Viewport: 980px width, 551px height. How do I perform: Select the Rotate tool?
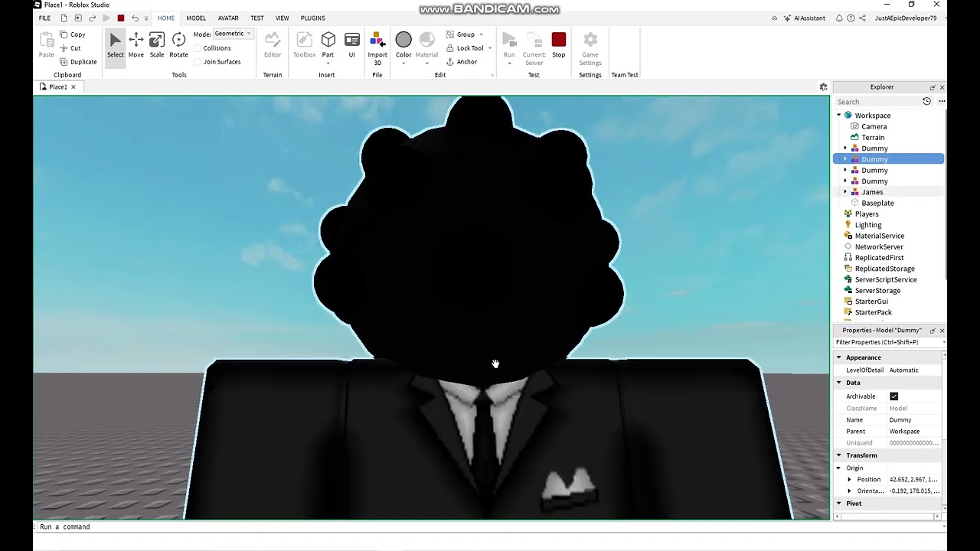[178, 45]
